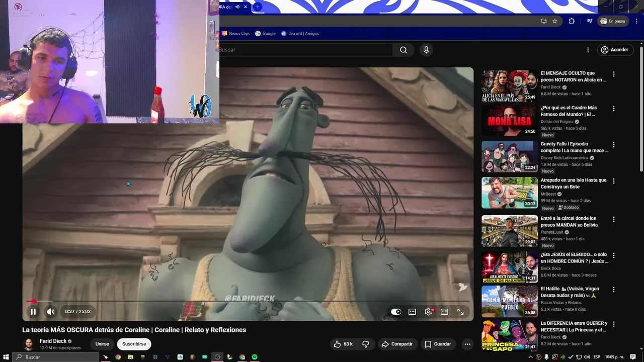The image size is (644, 362).
Task: Enter fullscreen mode in the player
Action: click(x=460, y=312)
